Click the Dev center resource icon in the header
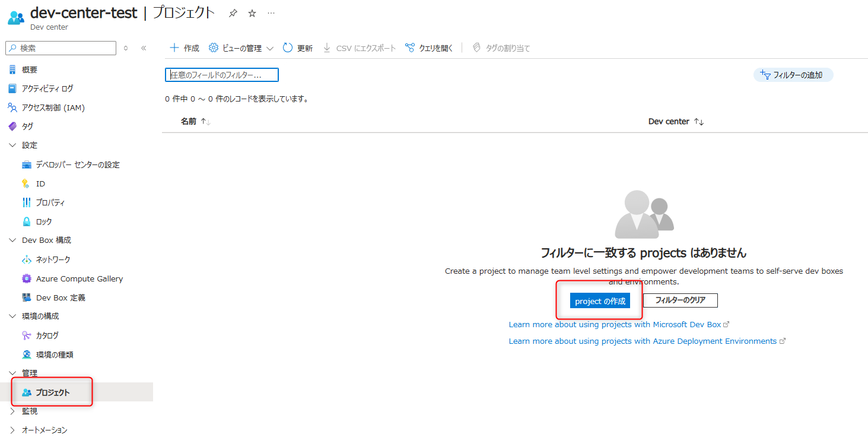The height and width of the screenshot is (440, 868). point(16,17)
